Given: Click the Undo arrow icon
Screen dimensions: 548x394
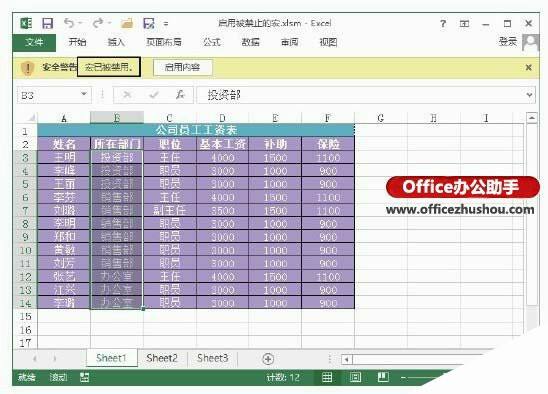Looking at the screenshot, I should click(x=69, y=23).
